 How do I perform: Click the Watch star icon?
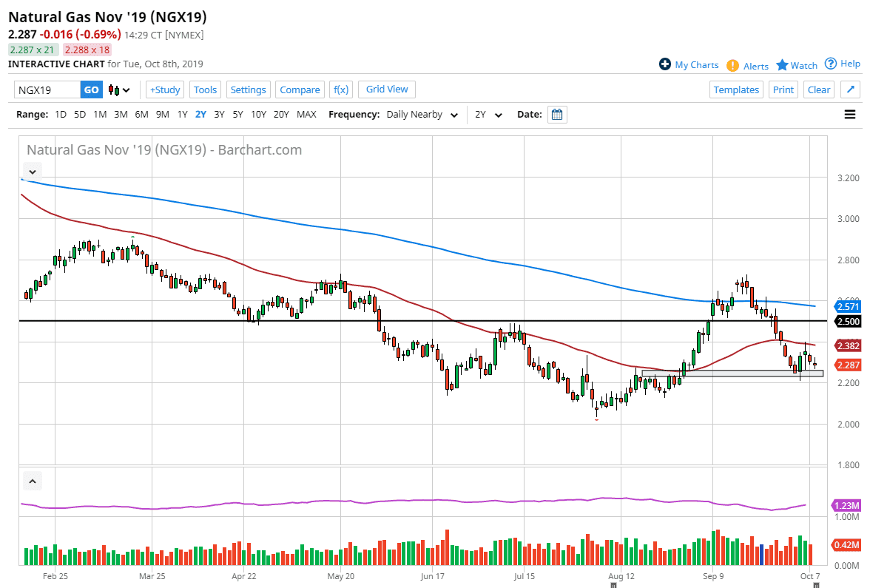coord(782,65)
